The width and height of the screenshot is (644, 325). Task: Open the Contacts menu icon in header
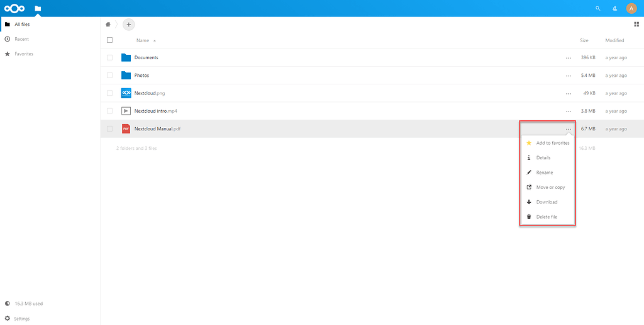[x=615, y=8]
